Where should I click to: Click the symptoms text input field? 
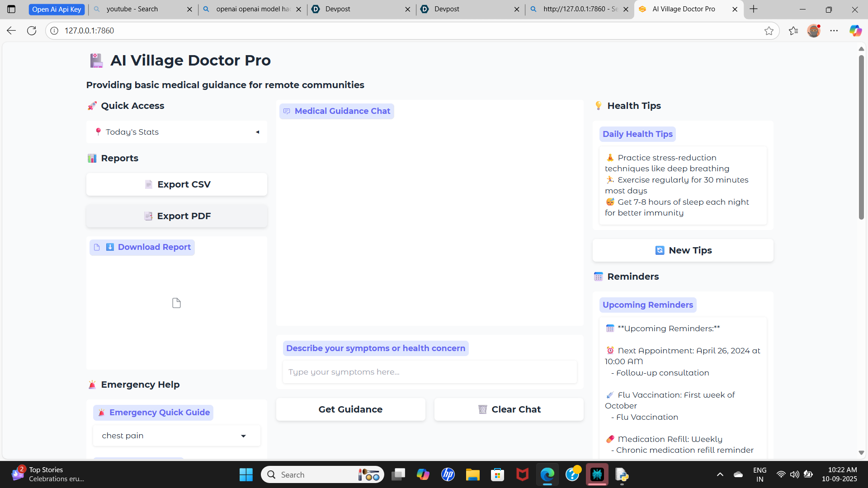(429, 372)
